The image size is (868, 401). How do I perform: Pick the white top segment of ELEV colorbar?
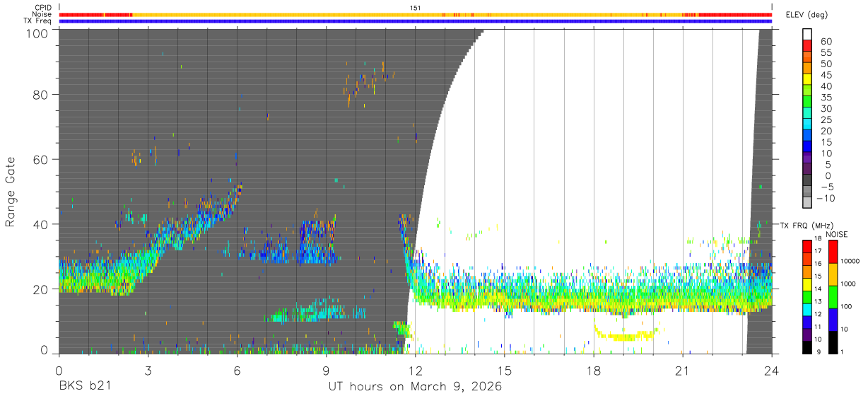pyautogui.click(x=808, y=34)
